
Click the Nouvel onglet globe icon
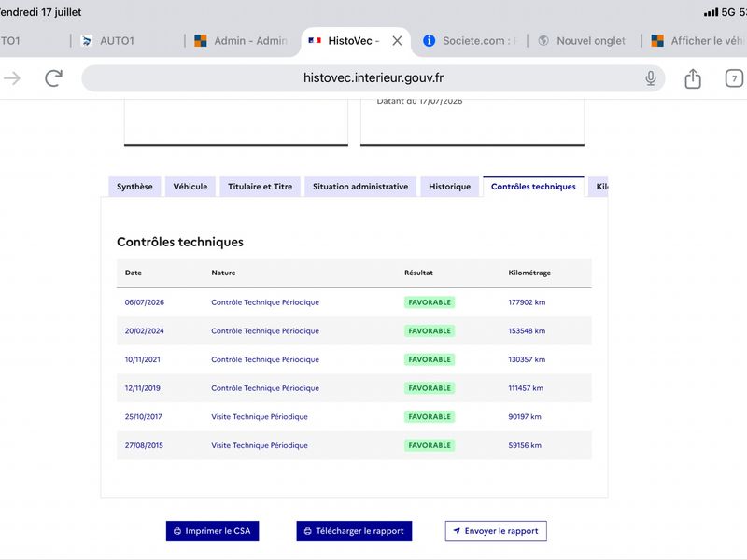tap(543, 41)
